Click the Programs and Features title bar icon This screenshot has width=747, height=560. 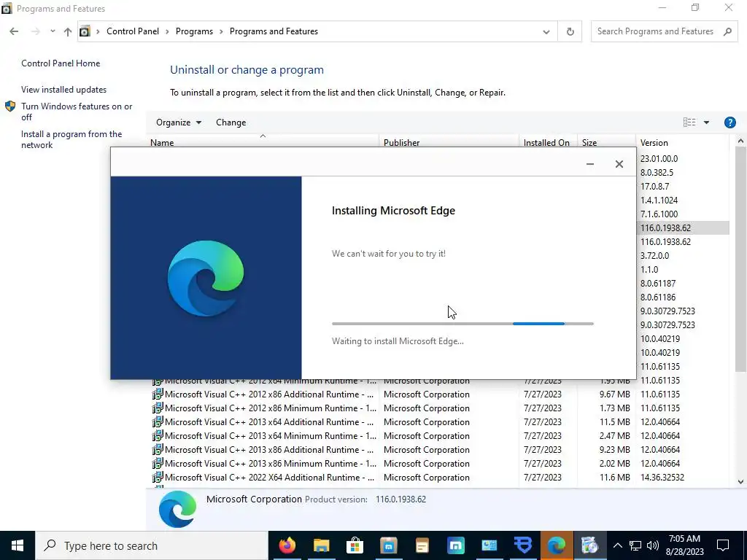[x=7, y=9]
